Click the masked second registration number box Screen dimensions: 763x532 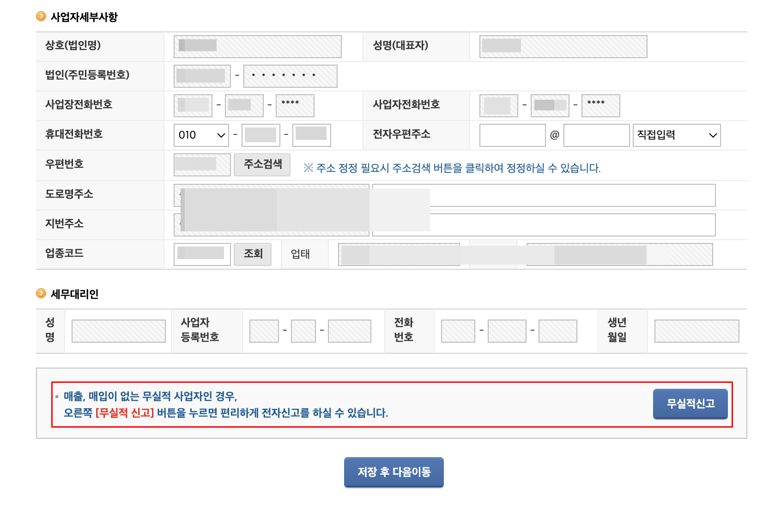coord(290,76)
